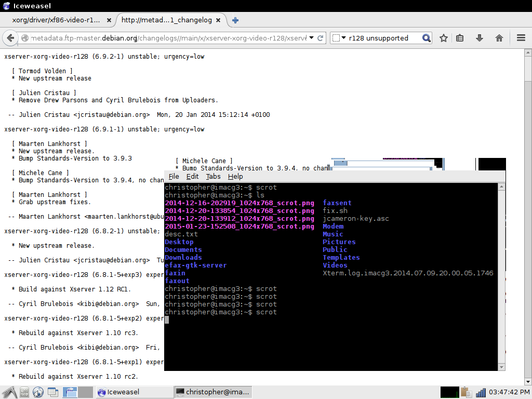Reload the current changelog page
Viewport: 532px width, 399px height.
point(321,38)
